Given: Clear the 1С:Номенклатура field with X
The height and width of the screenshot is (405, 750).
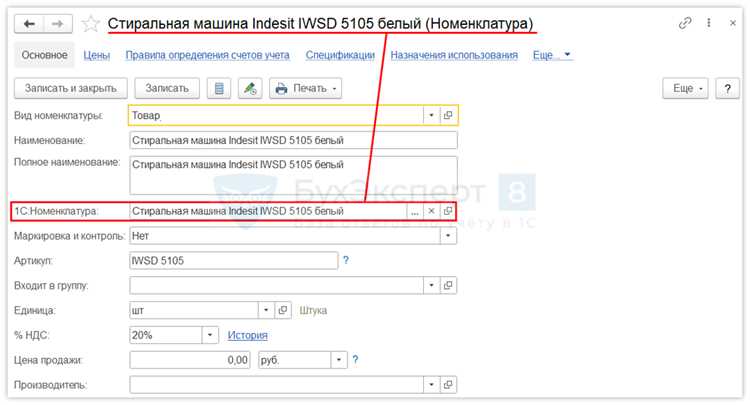Looking at the screenshot, I should 431,211.
